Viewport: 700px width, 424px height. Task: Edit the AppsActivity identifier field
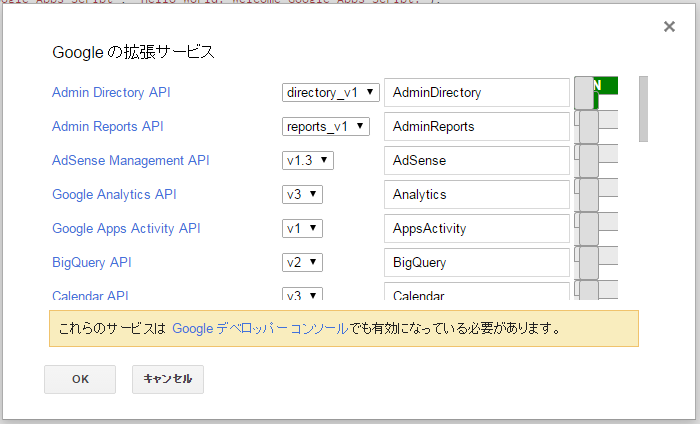(x=477, y=228)
